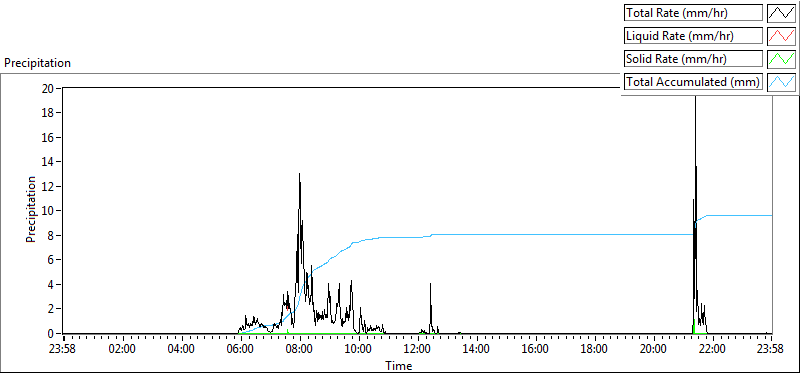Viewport: 800px width, 373px height.
Task: Select the Total Accumulated (mm) legend label
Action: (693, 82)
